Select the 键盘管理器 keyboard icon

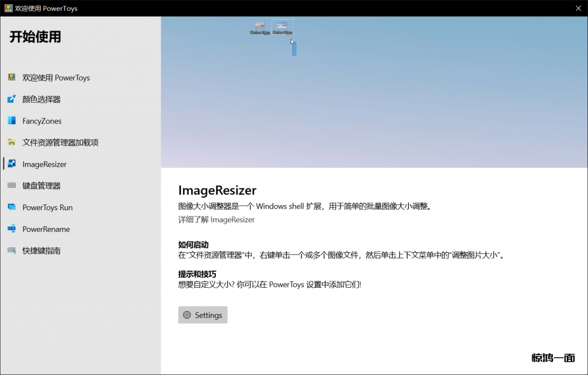pyautogui.click(x=11, y=185)
